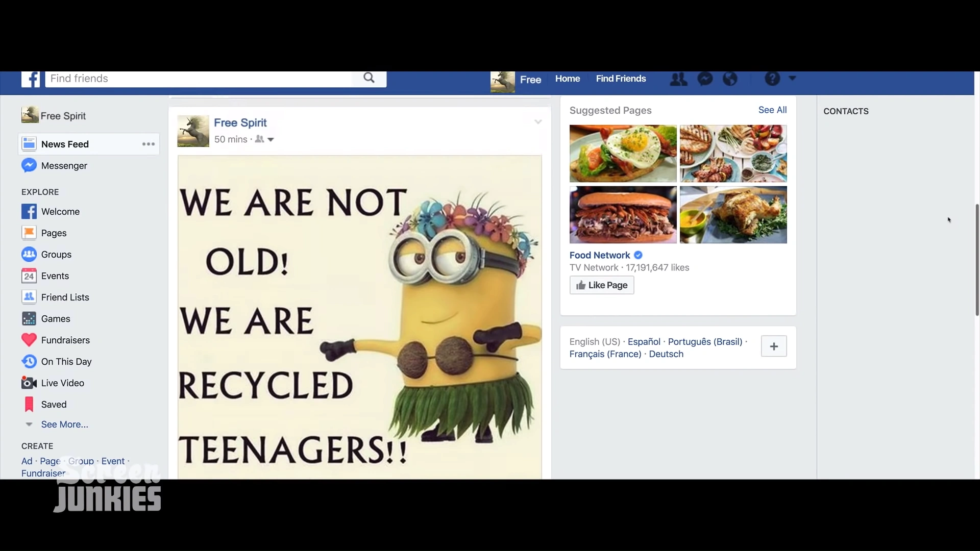
Task: Click the vertical page scrollbar
Action: pos(977,260)
